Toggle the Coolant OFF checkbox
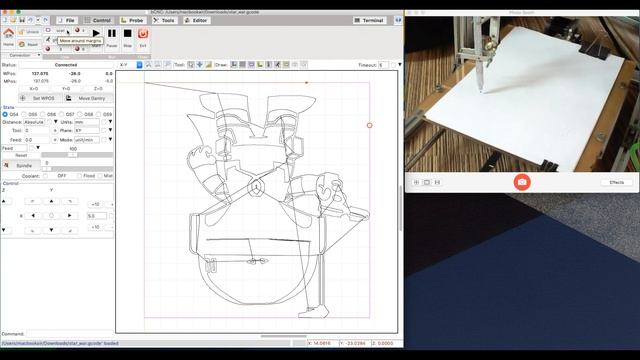 click(x=45, y=176)
